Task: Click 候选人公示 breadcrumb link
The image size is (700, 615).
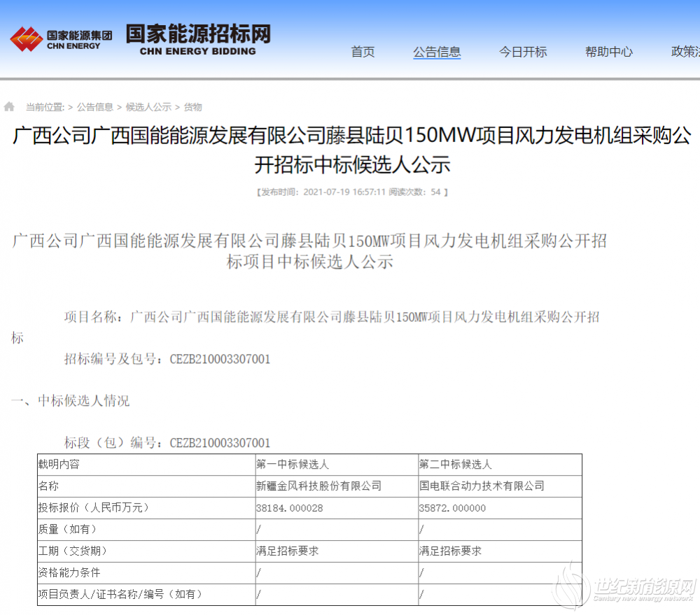Action: coord(148,107)
